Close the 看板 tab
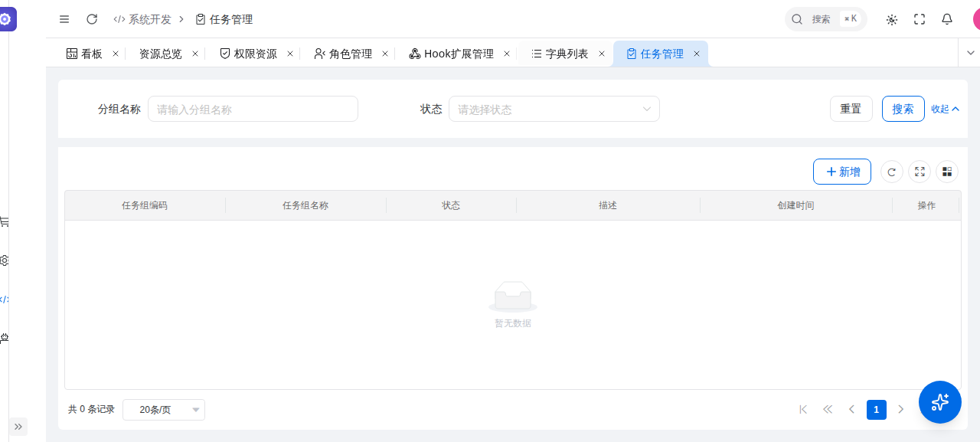 [116, 54]
